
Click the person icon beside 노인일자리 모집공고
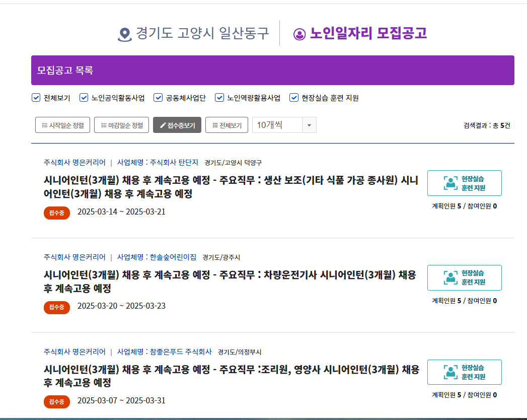[299, 34]
